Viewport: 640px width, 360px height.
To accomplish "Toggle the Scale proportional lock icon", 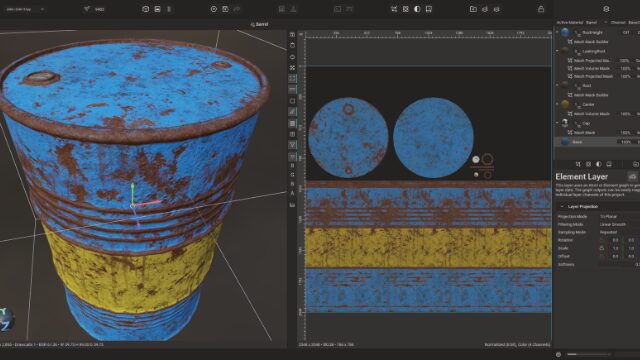I will point(602,248).
